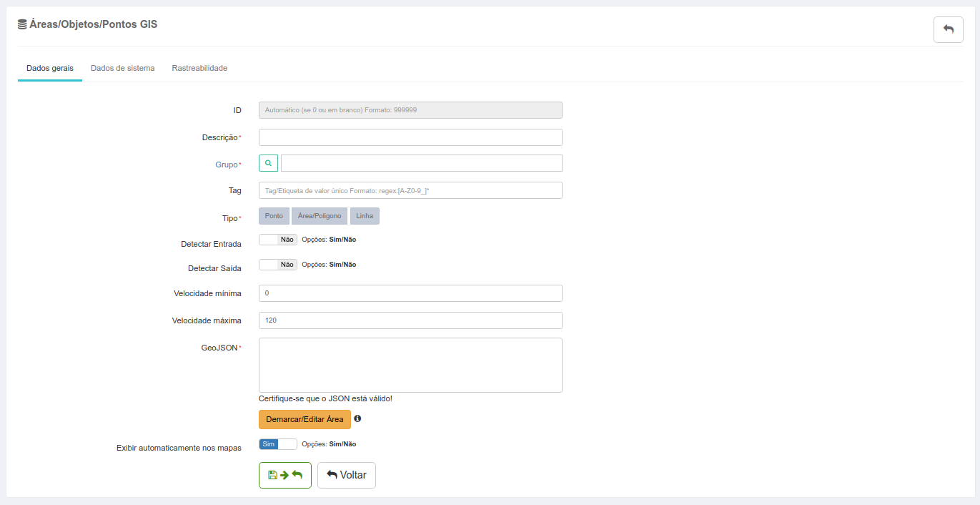Click the Descrição input field
Screen dimensions: 980x505
410,137
